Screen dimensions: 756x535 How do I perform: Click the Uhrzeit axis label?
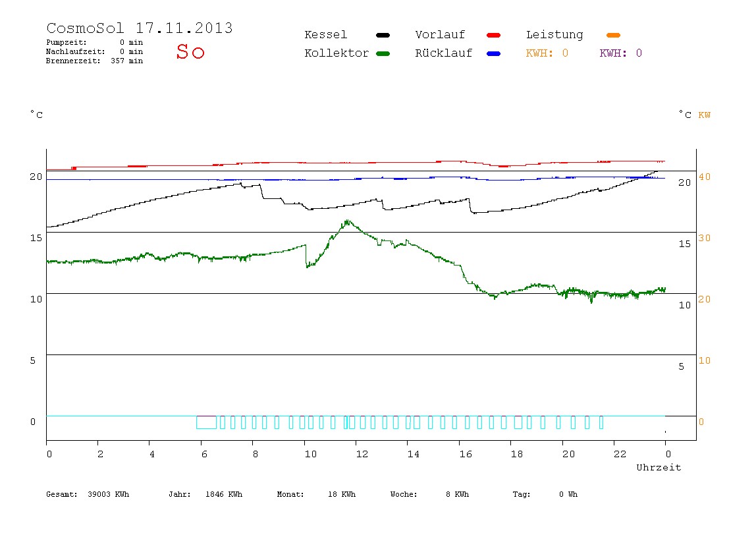(659, 467)
